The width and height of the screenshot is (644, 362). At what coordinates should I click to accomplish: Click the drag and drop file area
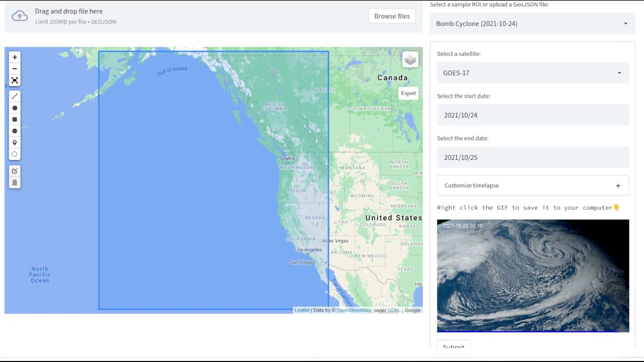pos(213,16)
